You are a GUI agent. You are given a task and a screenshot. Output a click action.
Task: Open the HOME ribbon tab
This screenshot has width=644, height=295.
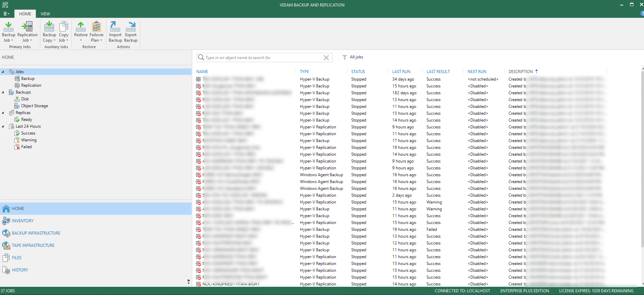pyautogui.click(x=25, y=14)
